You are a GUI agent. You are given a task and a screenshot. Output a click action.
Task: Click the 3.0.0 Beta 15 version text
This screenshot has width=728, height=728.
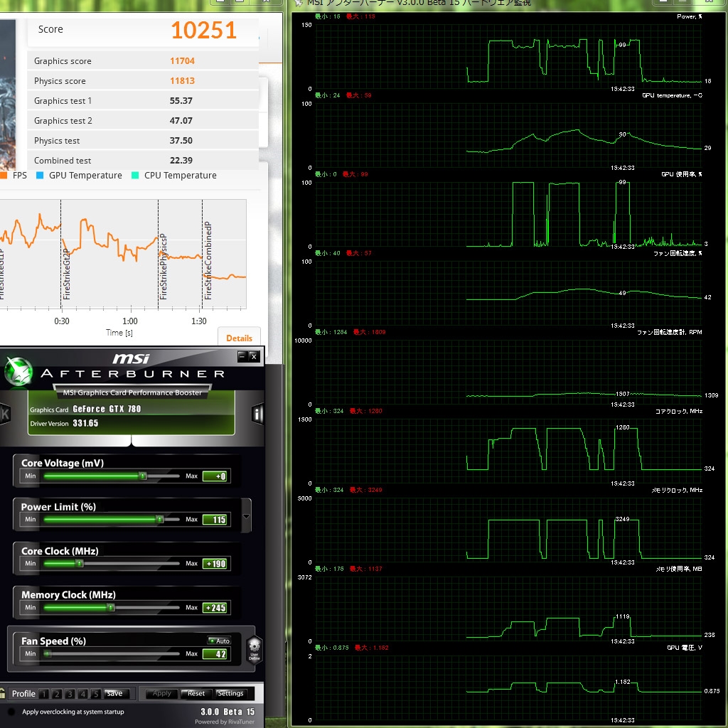coord(227,712)
